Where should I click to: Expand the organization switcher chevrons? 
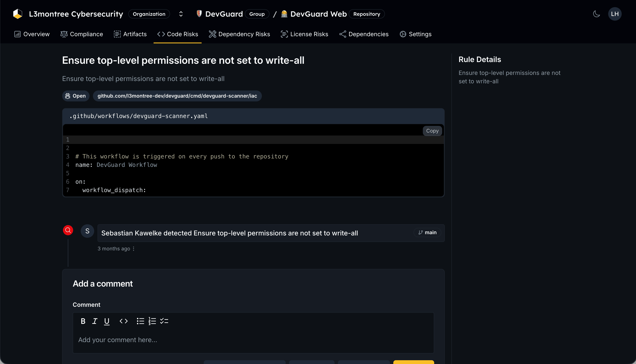point(181,14)
